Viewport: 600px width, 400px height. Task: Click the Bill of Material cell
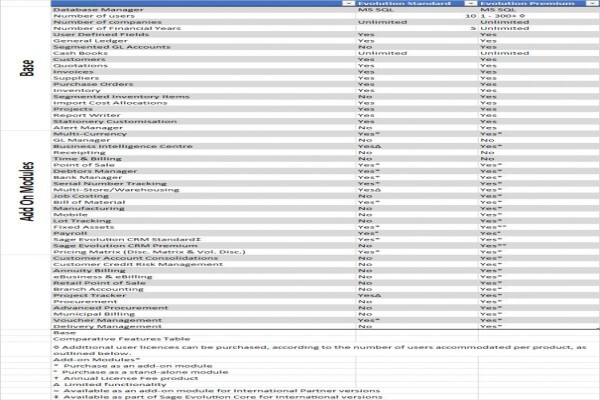click(x=203, y=202)
